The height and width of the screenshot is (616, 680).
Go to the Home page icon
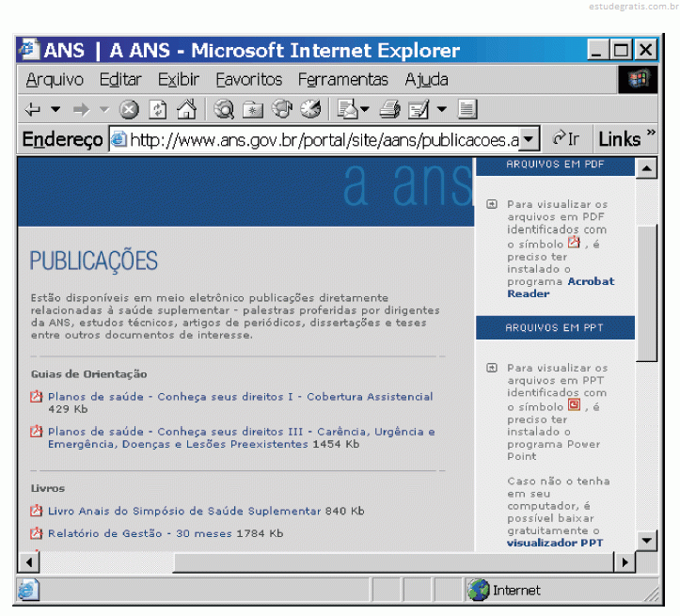click(186, 109)
